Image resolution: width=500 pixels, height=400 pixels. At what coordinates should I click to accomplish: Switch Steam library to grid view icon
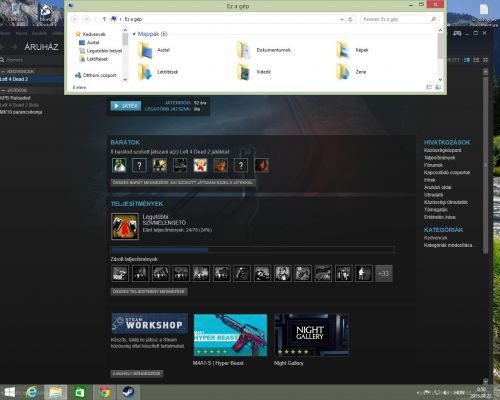pyautogui.click(x=485, y=60)
